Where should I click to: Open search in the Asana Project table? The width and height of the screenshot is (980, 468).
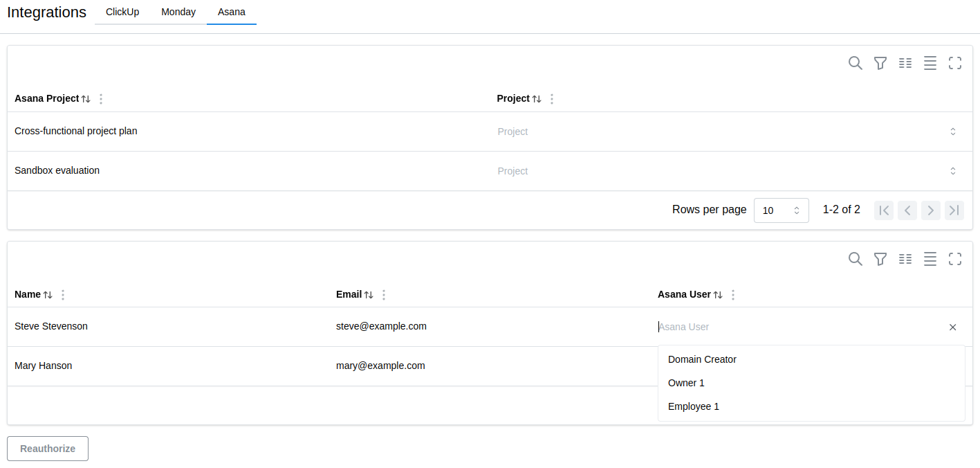click(x=856, y=63)
